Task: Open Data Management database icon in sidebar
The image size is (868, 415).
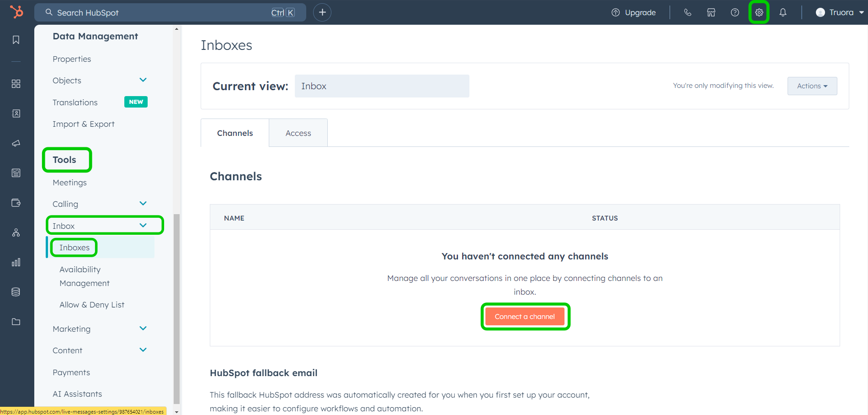Action: 16,292
